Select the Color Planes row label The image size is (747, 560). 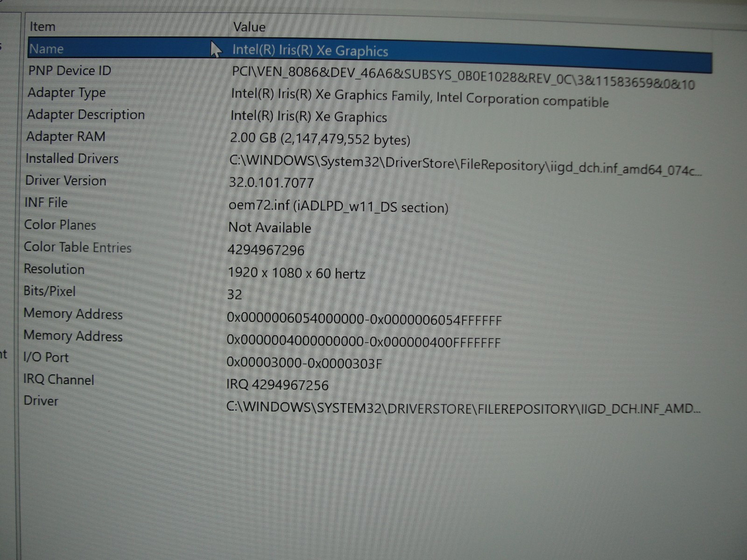(x=60, y=225)
